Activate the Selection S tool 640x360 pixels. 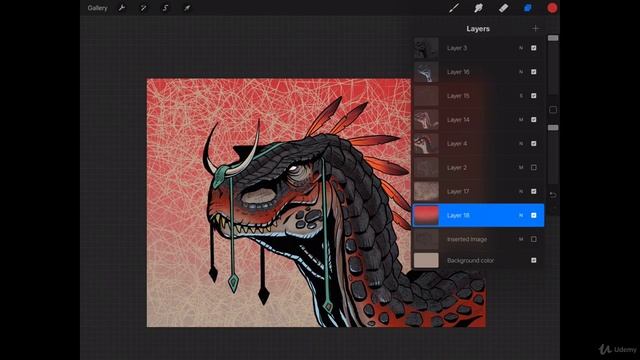165,8
